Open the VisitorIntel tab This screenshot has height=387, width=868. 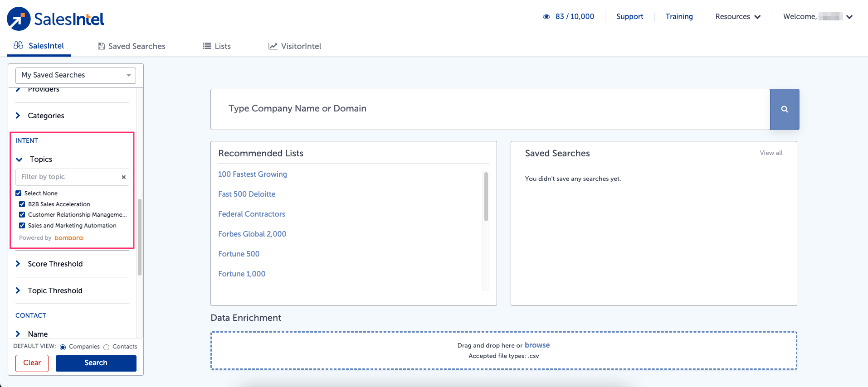(x=295, y=46)
